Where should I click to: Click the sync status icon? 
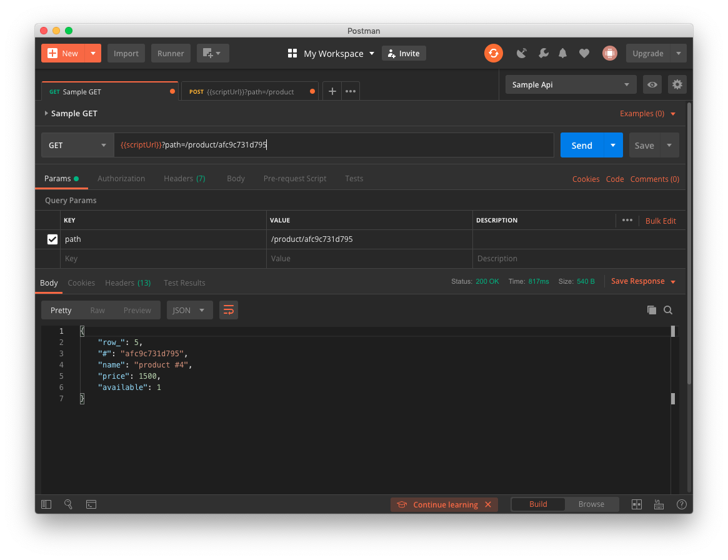click(x=494, y=53)
